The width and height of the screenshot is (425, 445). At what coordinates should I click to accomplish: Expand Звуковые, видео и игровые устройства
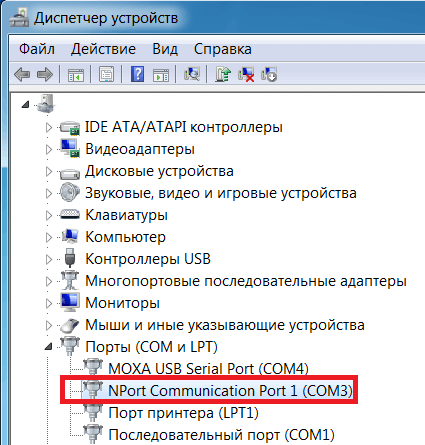point(49,193)
